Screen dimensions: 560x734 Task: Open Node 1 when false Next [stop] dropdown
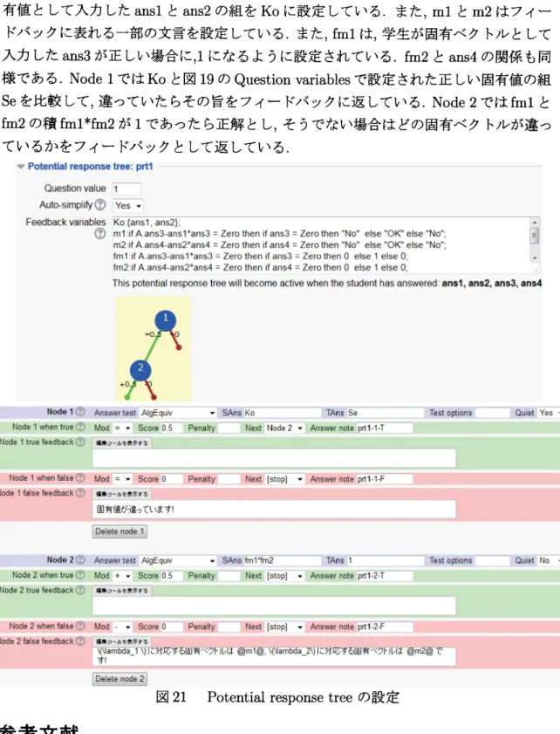285,479
